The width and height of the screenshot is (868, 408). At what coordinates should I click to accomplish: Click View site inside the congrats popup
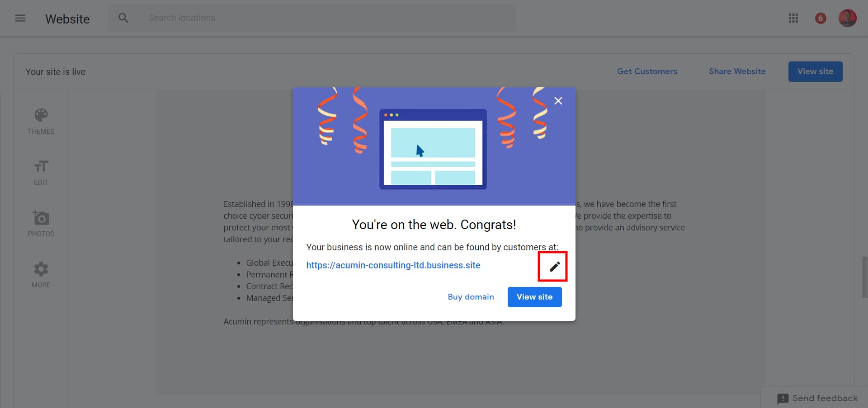[x=534, y=297]
